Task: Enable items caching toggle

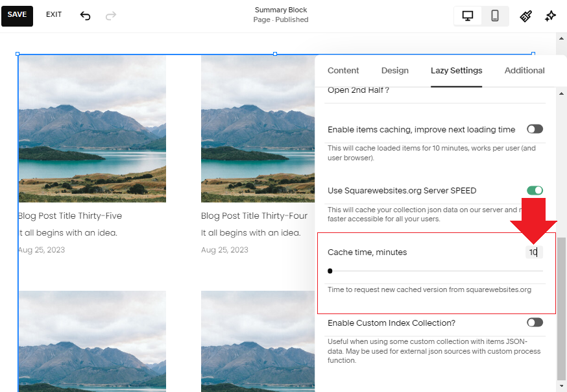Action: 535,129
